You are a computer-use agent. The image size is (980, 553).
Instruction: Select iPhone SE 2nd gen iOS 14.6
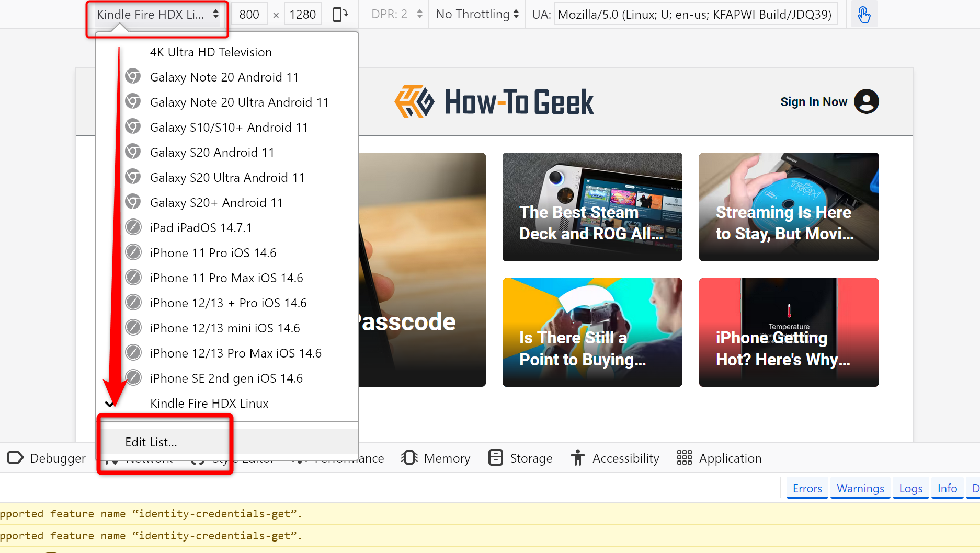click(x=227, y=378)
